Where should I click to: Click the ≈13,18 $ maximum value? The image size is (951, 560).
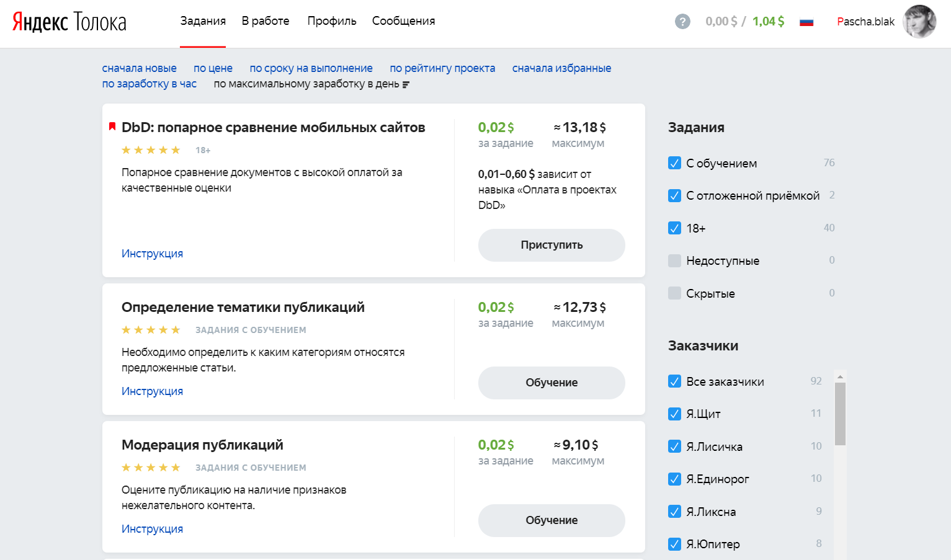tap(579, 128)
